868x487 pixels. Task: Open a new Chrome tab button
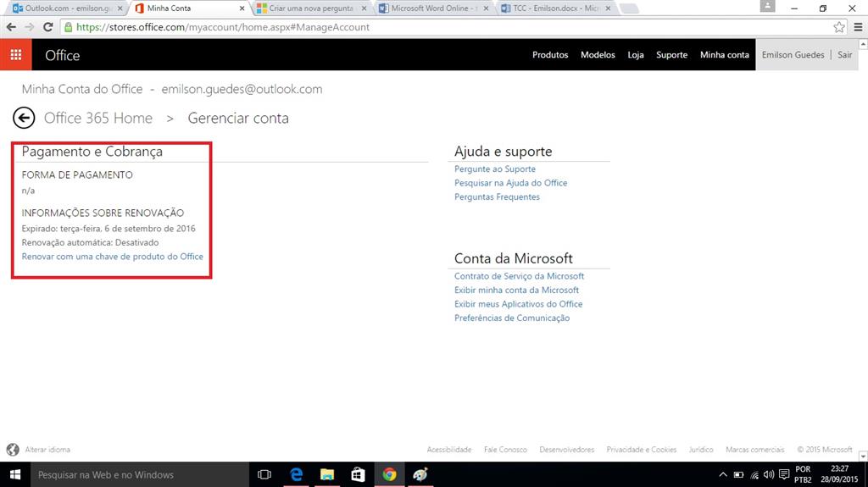[629, 8]
